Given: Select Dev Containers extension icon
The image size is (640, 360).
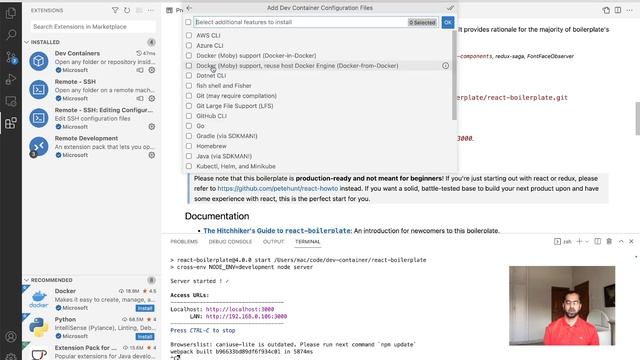Looking at the screenshot, I should 39,61.
